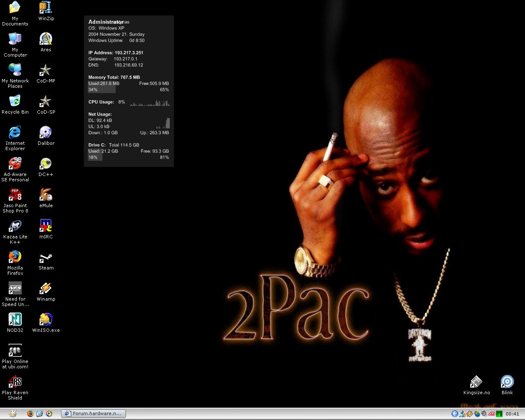Launch Windows Media Player from quick launch
The height and width of the screenshot is (420, 525).
point(49,413)
